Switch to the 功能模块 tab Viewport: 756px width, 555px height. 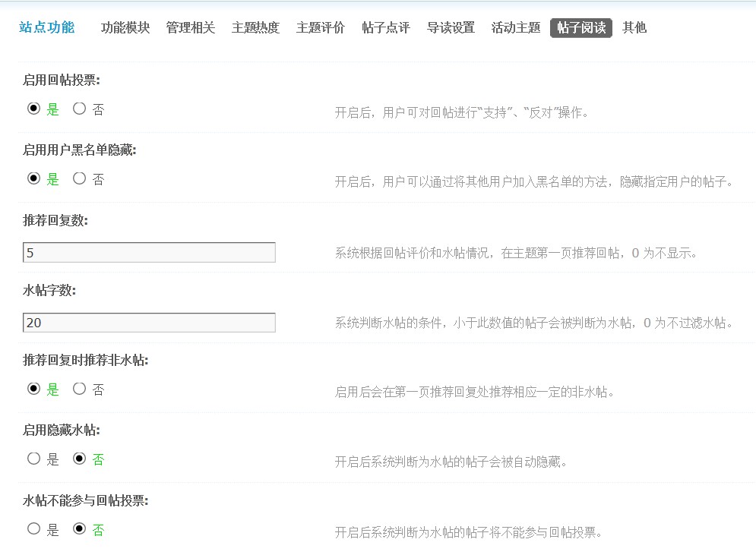pyautogui.click(x=125, y=27)
